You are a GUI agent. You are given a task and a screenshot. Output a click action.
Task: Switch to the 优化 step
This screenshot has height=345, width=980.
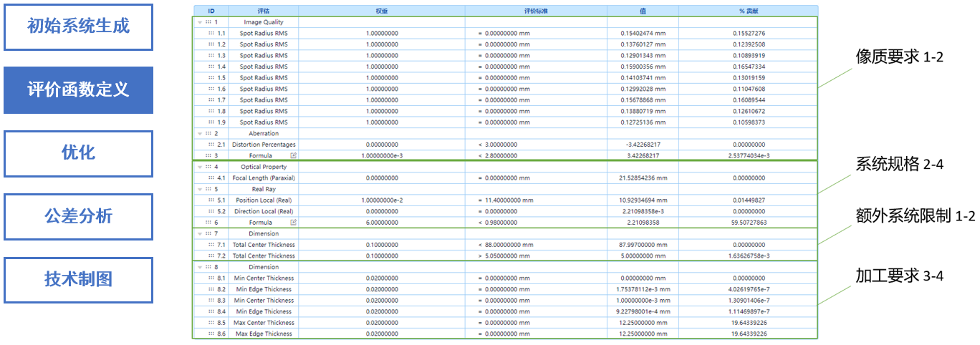[78, 153]
